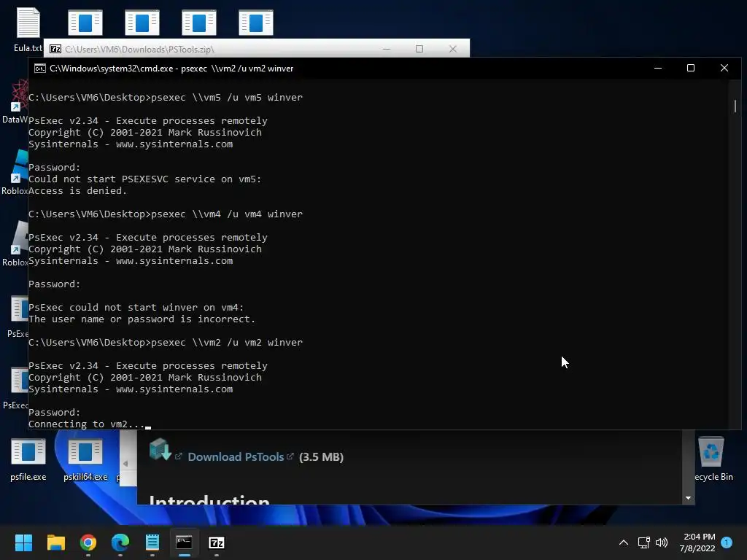The image size is (747, 560).
Task: Click the Windows Start button
Action: coord(23,542)
